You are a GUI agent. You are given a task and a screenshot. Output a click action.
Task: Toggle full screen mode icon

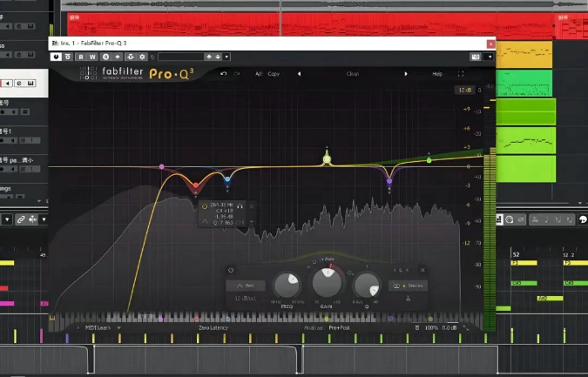point(461,74)
